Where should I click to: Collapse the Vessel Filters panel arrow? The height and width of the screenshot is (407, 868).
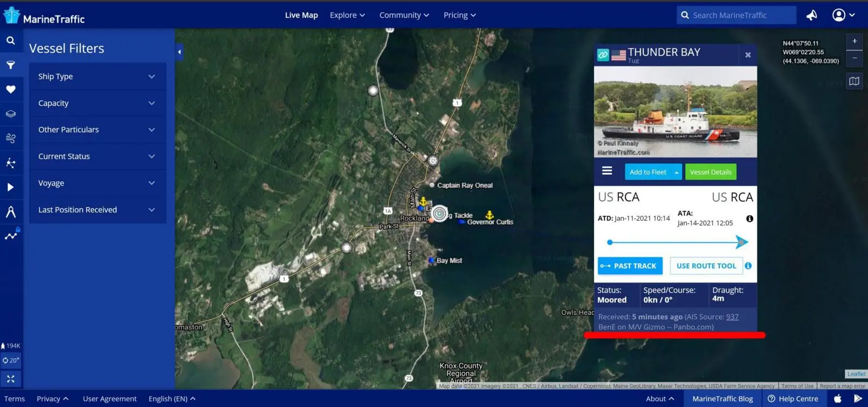(180, 52)
